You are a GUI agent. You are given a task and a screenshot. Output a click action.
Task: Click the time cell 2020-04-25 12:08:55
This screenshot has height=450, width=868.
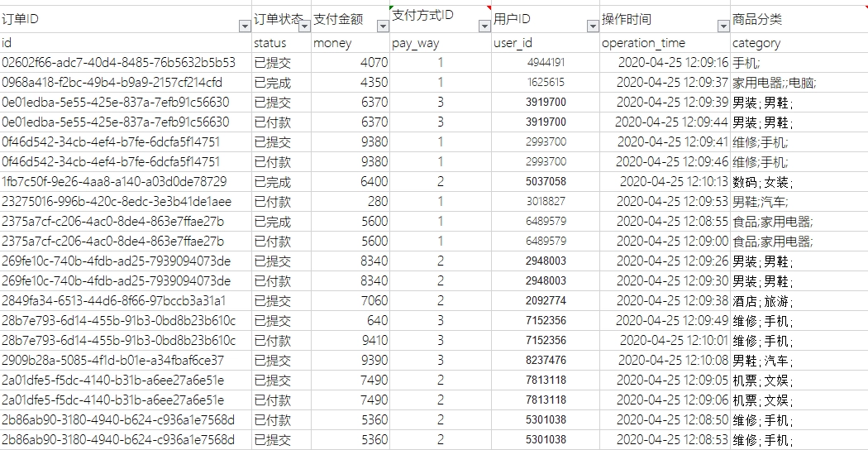coord(665,222)
